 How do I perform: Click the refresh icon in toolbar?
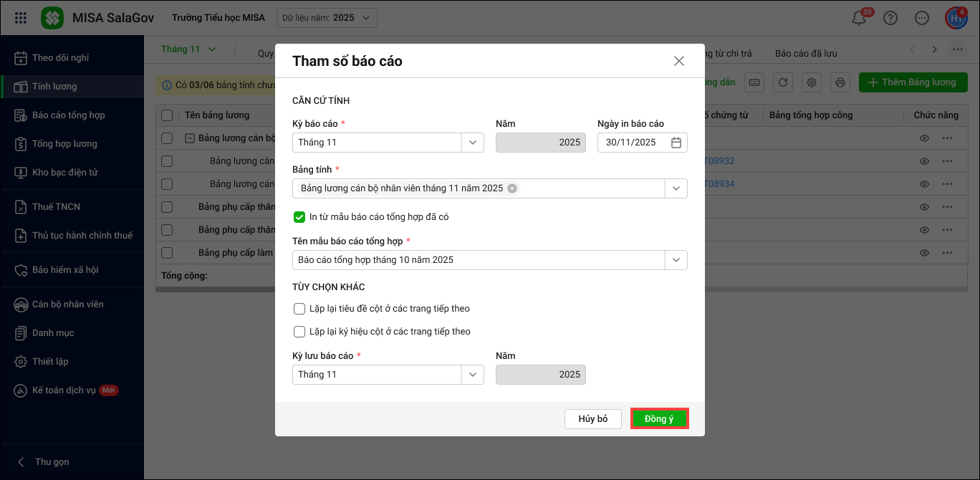(x=783, y=82)
